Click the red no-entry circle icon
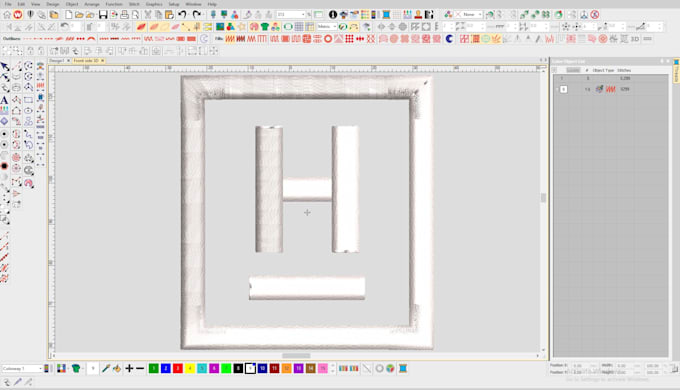Viewport: 680px width, 390px height. [595, 15]
